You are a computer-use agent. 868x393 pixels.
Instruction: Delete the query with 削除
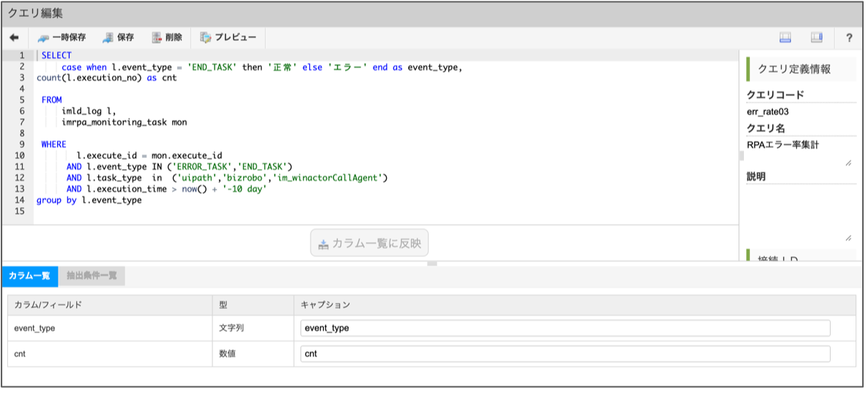tap(166, 37)
